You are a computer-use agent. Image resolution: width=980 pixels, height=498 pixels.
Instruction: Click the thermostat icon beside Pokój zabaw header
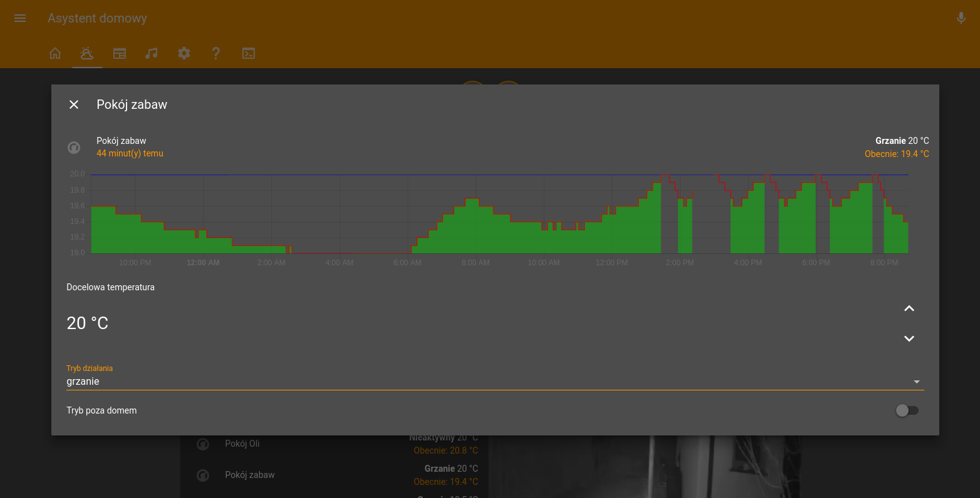click(x=74, y=148)
